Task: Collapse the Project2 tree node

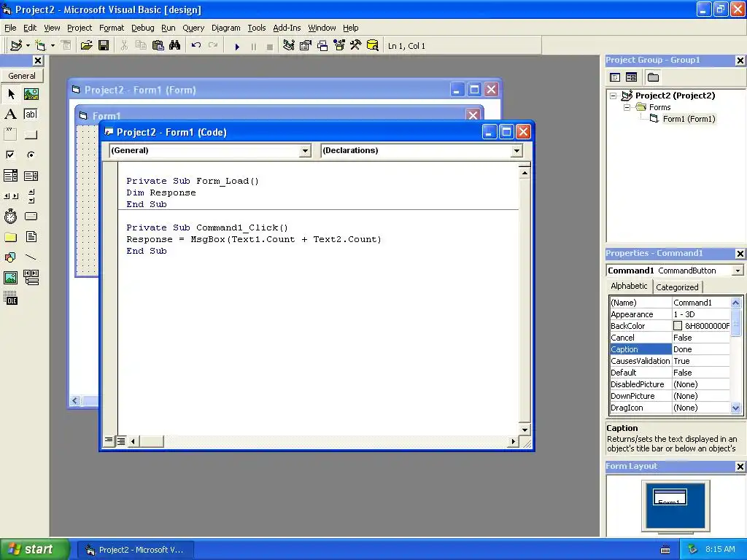Action: click(x=613, y=96)
